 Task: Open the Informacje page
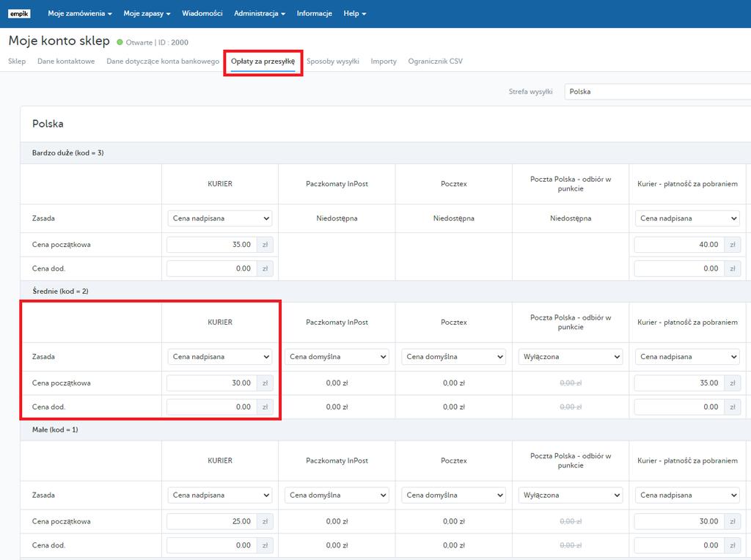[314, 13]
